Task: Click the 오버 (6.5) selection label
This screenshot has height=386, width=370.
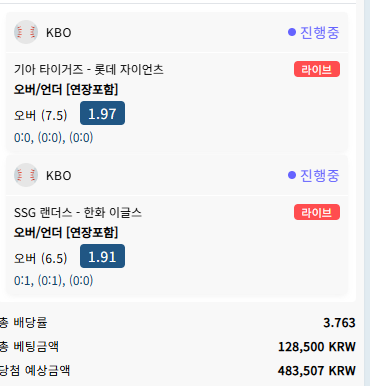Action: click(40, 258)
